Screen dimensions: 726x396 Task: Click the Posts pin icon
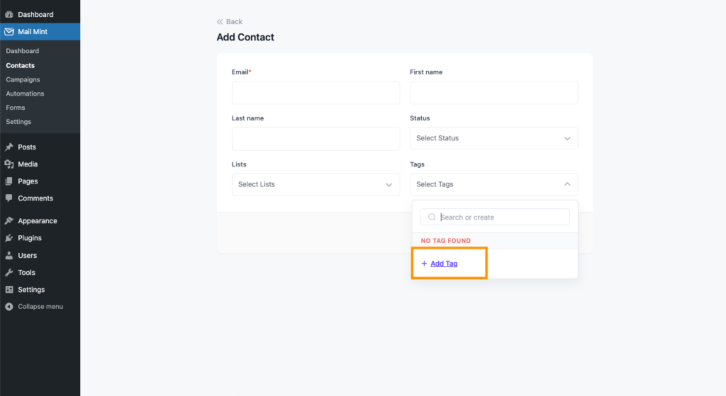pos(9,147)
